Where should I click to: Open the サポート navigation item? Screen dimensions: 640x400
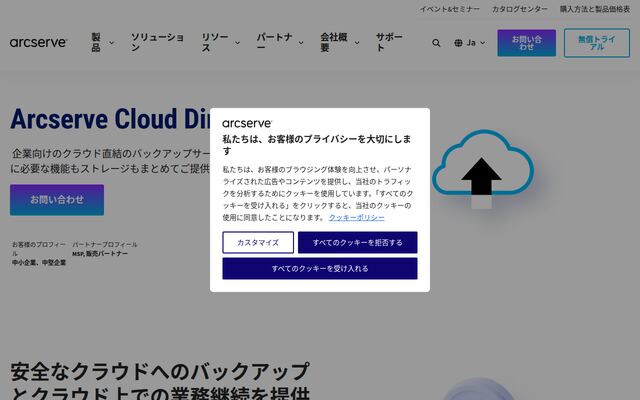click(x=389, y=42)
